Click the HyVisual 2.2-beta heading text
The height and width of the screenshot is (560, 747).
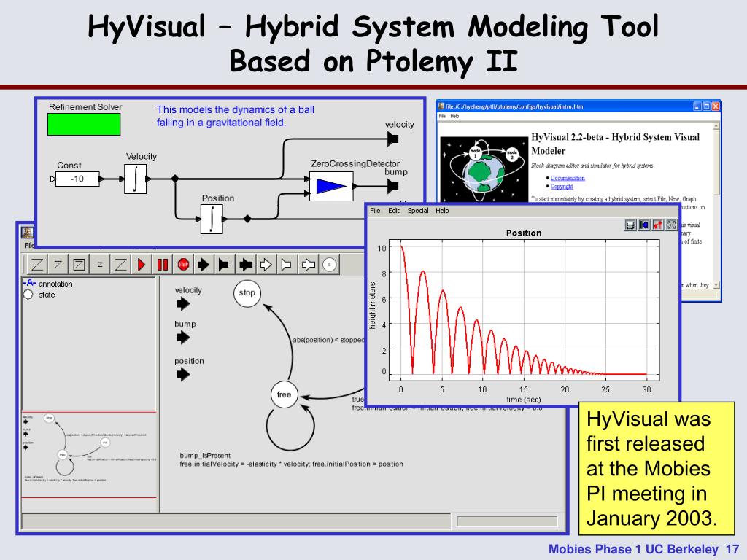coord(615,144)
